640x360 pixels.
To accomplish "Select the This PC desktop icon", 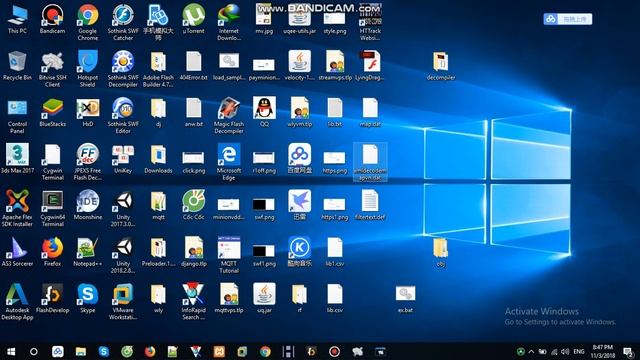I will point(17,19).
